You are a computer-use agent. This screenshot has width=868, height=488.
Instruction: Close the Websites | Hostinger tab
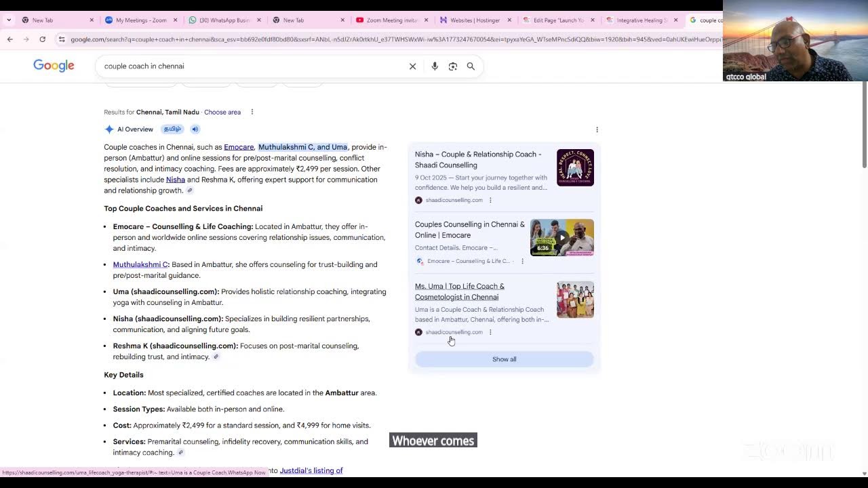click(x=509, y=20)
